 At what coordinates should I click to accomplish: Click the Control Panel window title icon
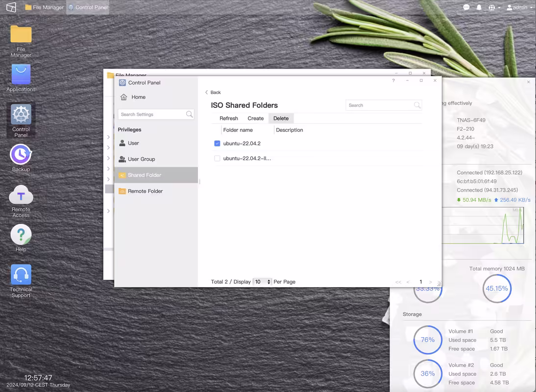pyautogui.click(x=122, y=83)
